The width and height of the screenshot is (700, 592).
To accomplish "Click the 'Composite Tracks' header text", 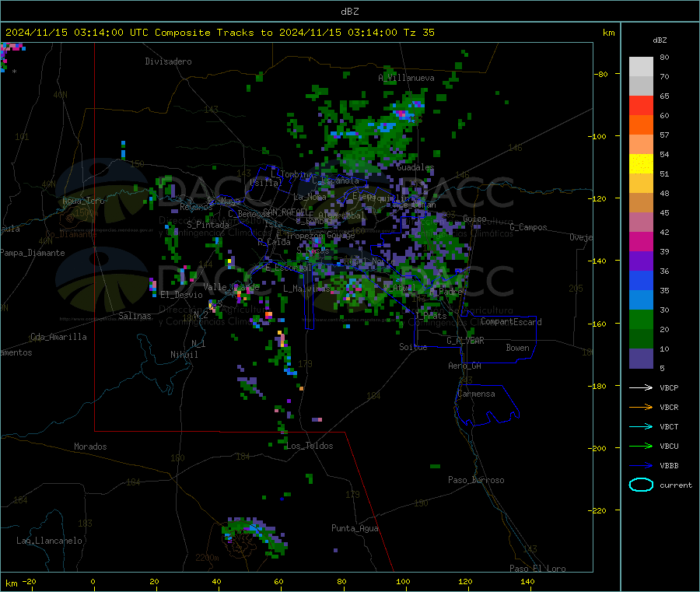I will pyautogui.click(x=205, y=33).
